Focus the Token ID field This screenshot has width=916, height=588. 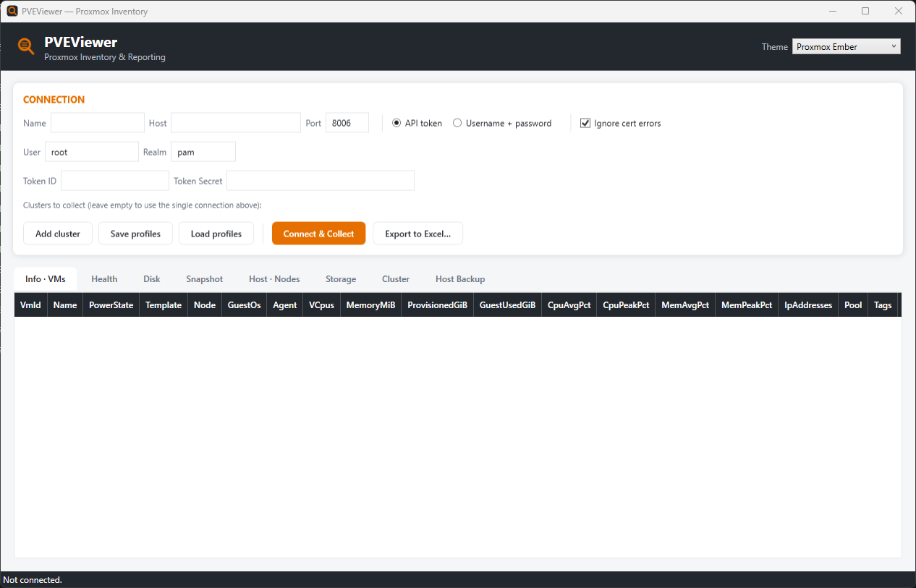[x=115, y=181]
